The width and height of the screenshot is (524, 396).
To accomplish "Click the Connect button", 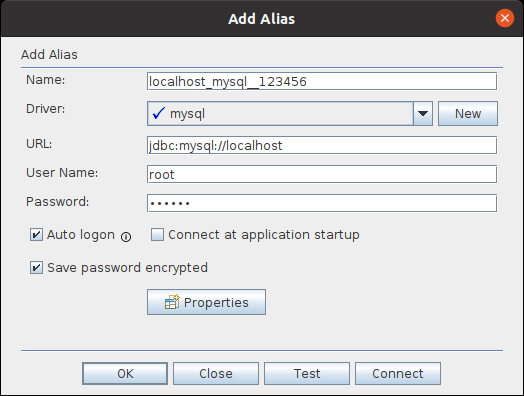I will (x=398, y=374).
